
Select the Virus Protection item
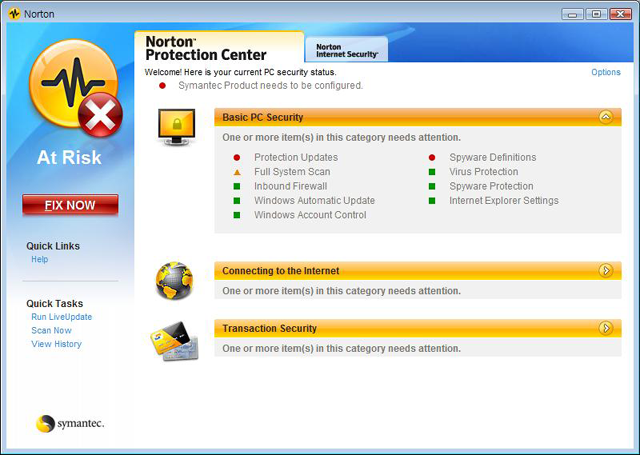tap(484, 172)
